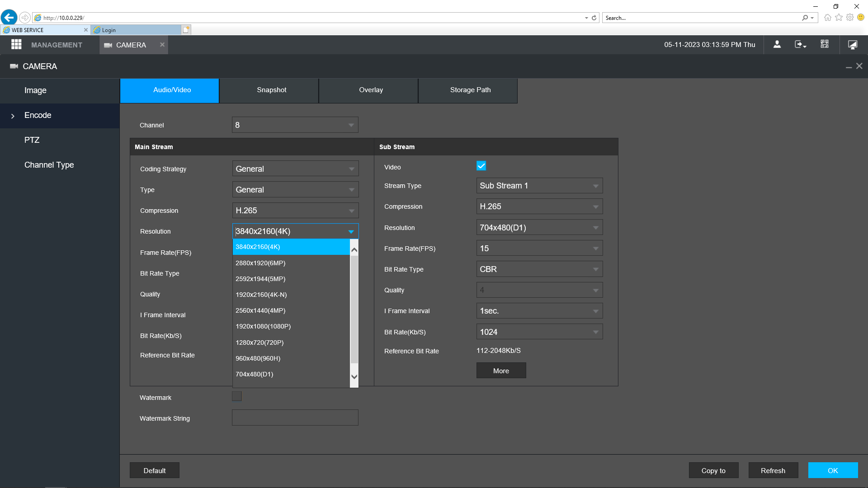The height and width of the screenshot is (488, 868).
Task: Click the Watermark String input field
Action: tap(295, 418)
